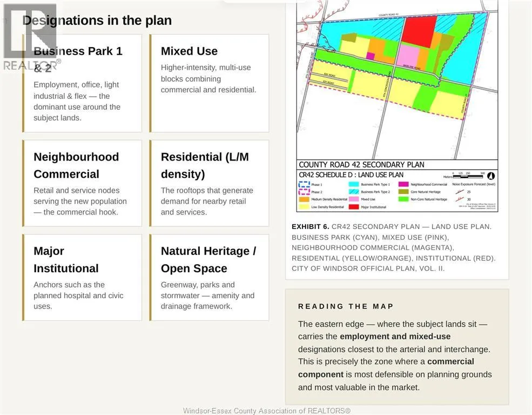Click the Phase 1 dashed blue legend symbol
This screenshot has width=532, height=415.
point(304,184)
